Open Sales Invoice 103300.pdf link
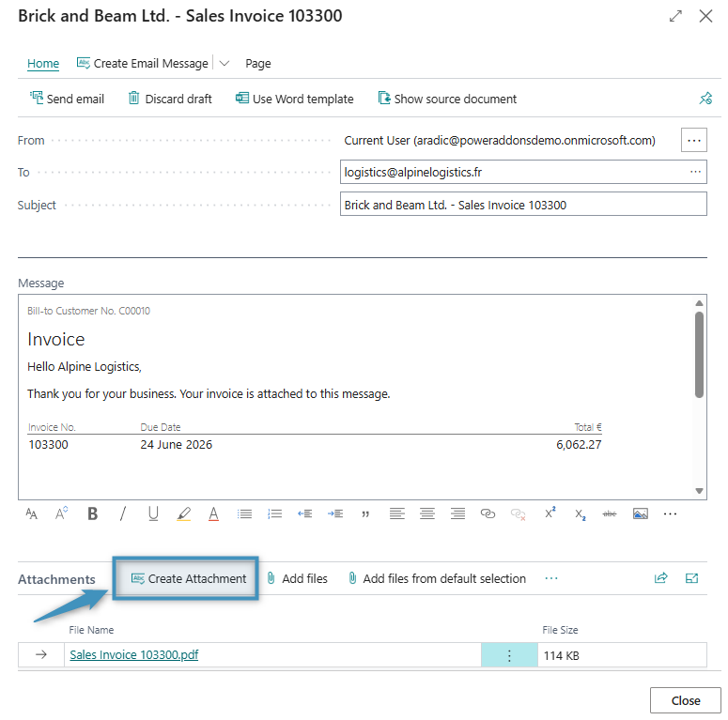728x720 pixels. [x=133, y=654]
